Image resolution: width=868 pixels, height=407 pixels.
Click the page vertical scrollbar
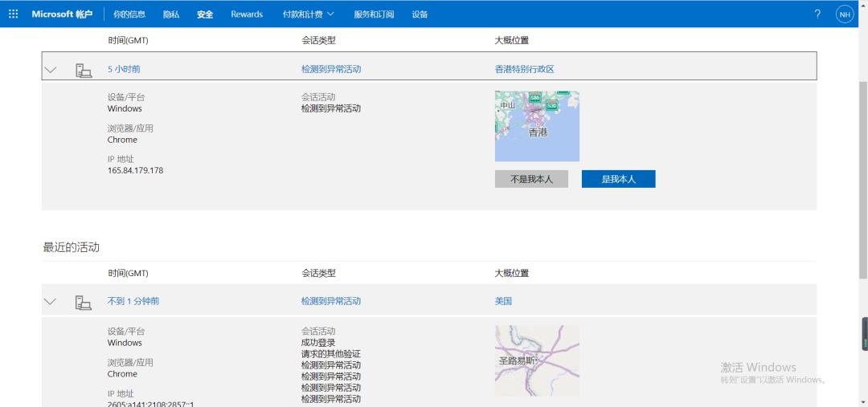tap(863, 178)
